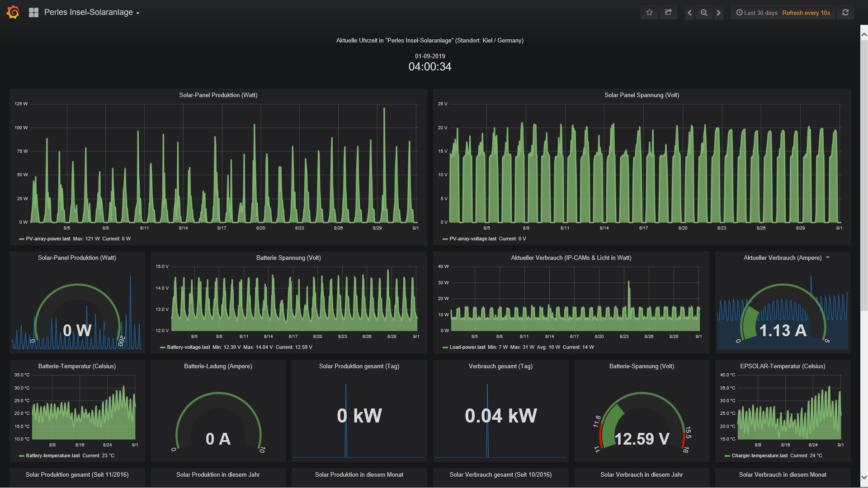Zoom out time range magnifier
Viewport: 868px width, 488px height.
point(704,13)
